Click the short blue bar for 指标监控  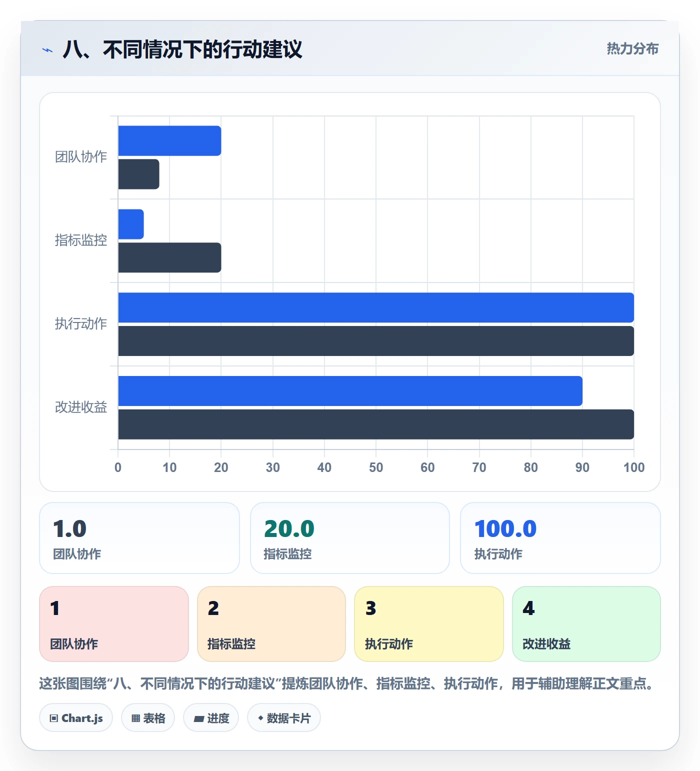(x=131, y=224)
